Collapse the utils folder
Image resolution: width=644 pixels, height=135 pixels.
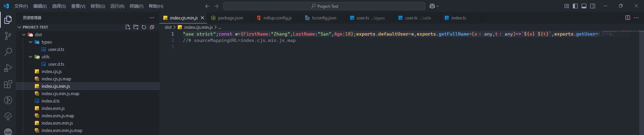click(x=31, y=57)
